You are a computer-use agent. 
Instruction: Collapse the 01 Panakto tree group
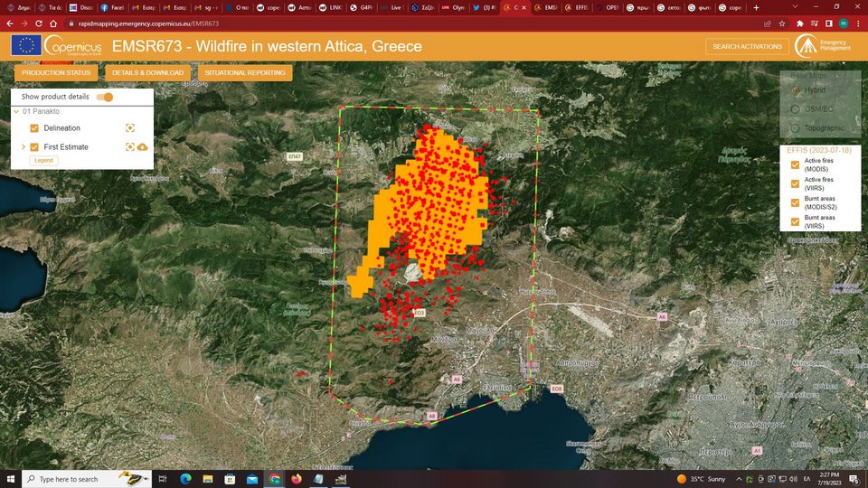[x=16, y=111]
